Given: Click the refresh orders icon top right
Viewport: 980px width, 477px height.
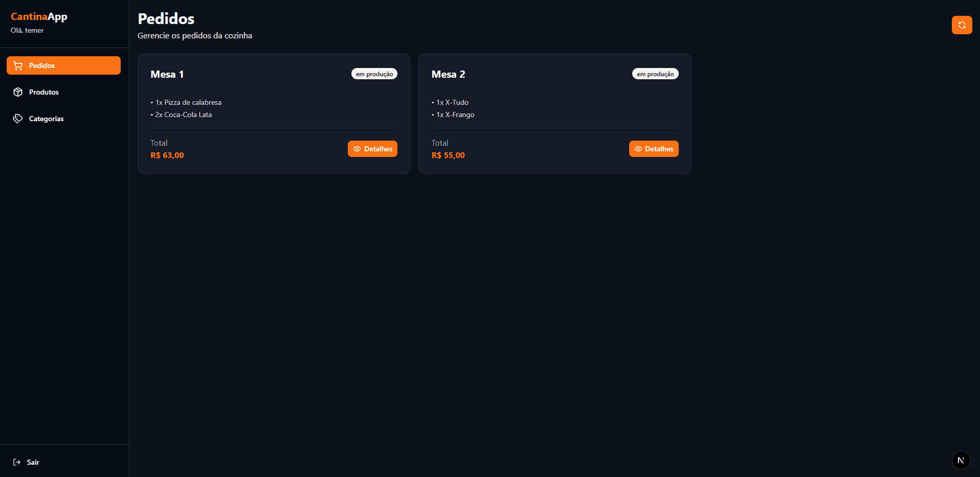Looking at the screenshot, I should (962, 25).
